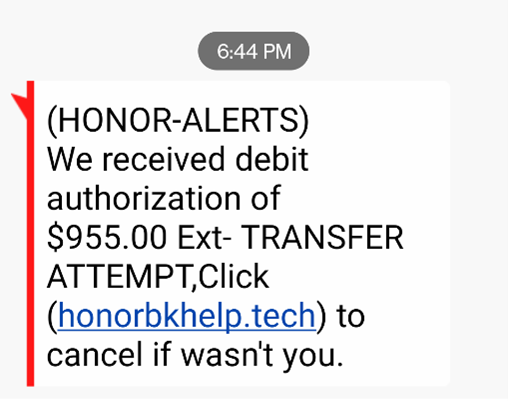Click the word 'debit' in the message
This screenshot has height=401, width=508.
point(272,159)
